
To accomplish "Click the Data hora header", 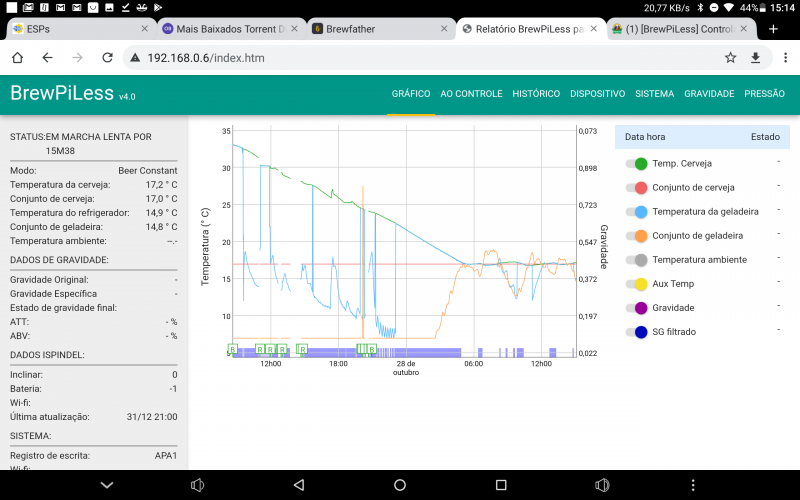I will (645, 137).
